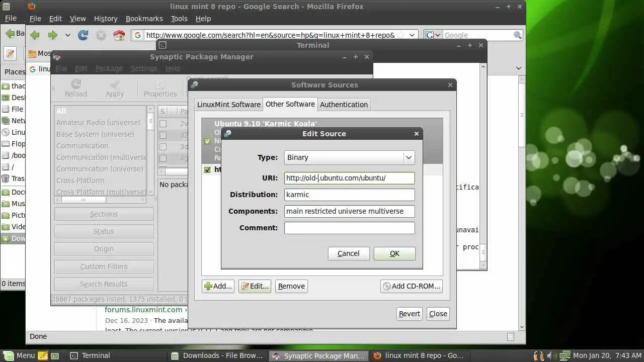Open the forums.linuxmint.com search result link
The image size is (644, 362).
143,310
